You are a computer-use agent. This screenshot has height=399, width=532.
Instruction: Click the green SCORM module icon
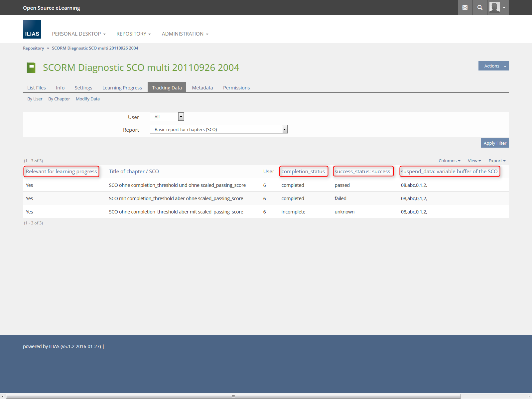(x=31, y=67)
